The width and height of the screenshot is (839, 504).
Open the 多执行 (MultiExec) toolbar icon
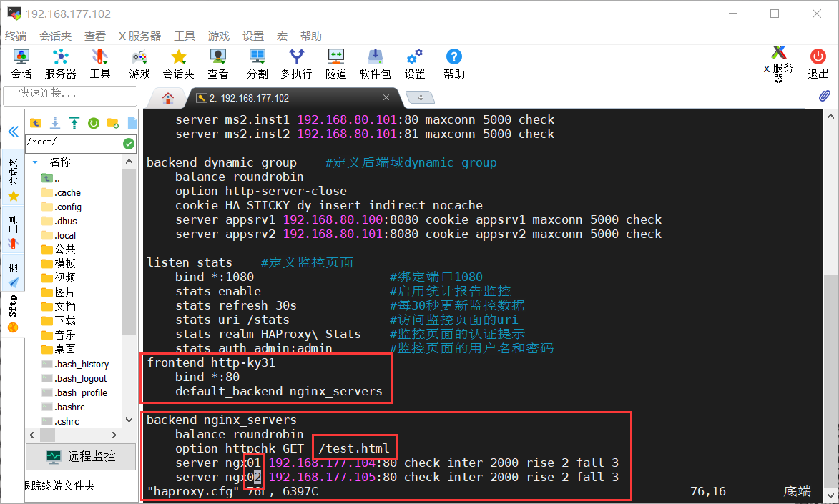(296, 64)
